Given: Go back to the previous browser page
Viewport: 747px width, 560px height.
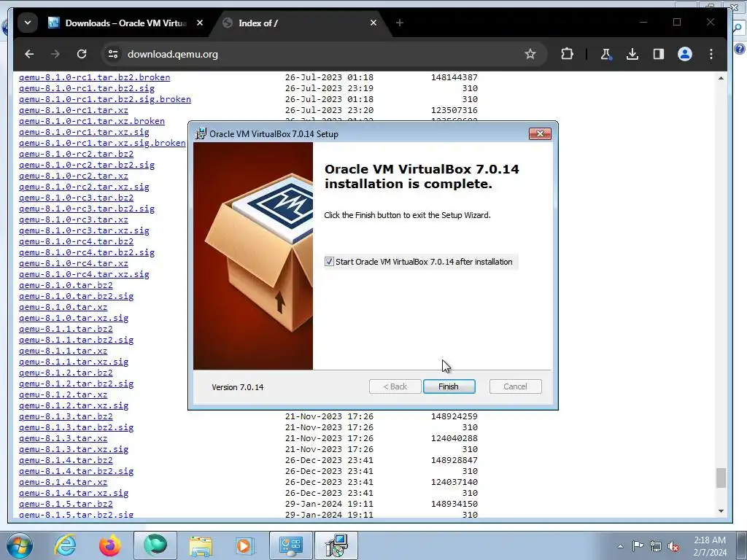Looking at the screenshot, I should (29, 54).
